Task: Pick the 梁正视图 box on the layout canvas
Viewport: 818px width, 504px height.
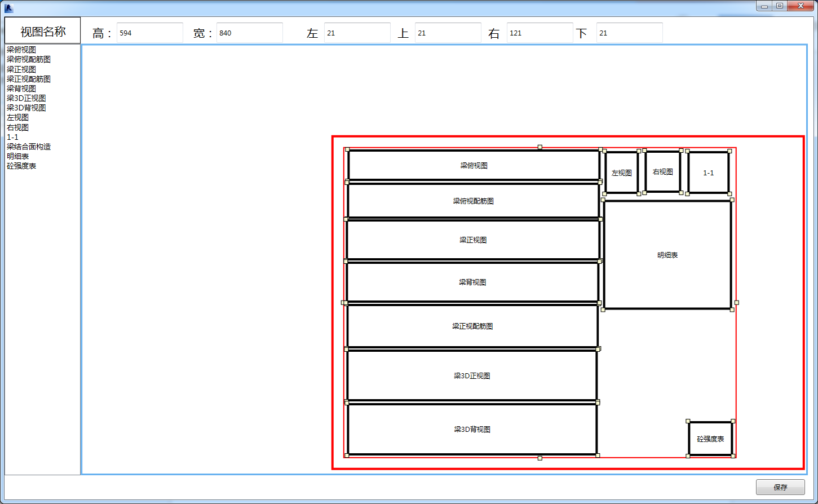Action: [473, 240]
